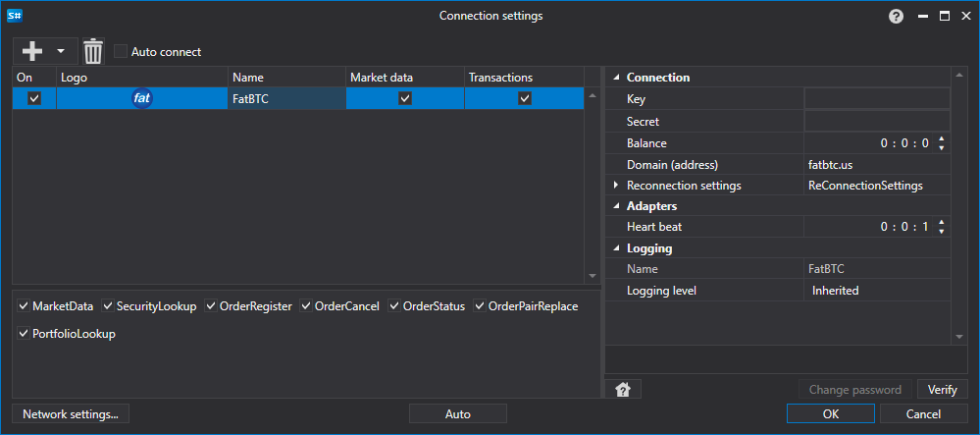Image resolution: width=980 pixels, height=435 pixels.
Task: Click the Balance property label
Action: 646,143
